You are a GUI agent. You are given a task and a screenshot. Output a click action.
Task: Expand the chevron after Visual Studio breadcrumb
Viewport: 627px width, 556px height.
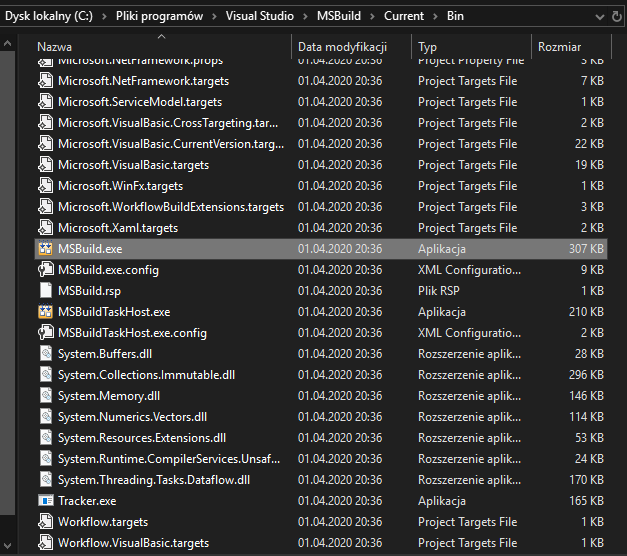(306, 16)
